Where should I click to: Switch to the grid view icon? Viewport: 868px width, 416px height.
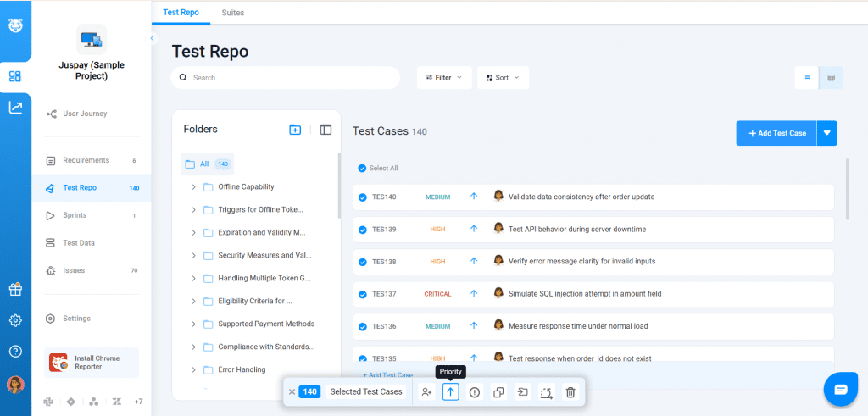831,78
